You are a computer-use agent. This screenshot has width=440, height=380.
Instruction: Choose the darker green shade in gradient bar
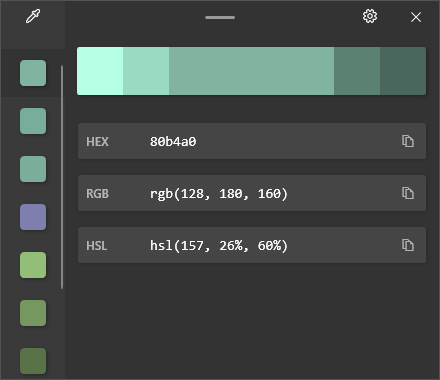point(357,71)
